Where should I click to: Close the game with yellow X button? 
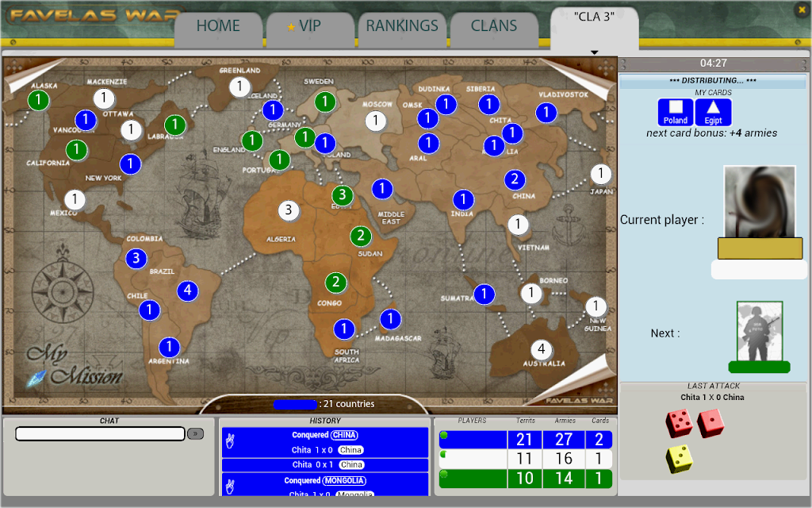click(x=802, y=10)
